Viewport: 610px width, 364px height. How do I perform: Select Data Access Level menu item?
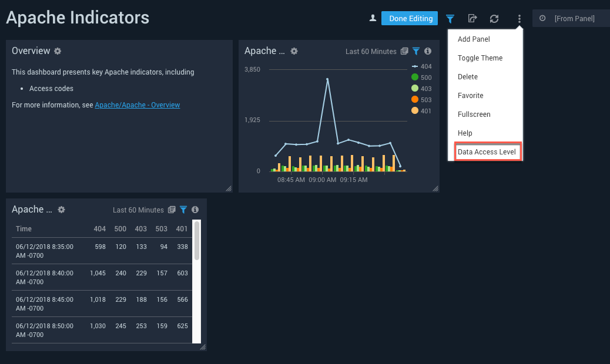(x=487, y=152)
